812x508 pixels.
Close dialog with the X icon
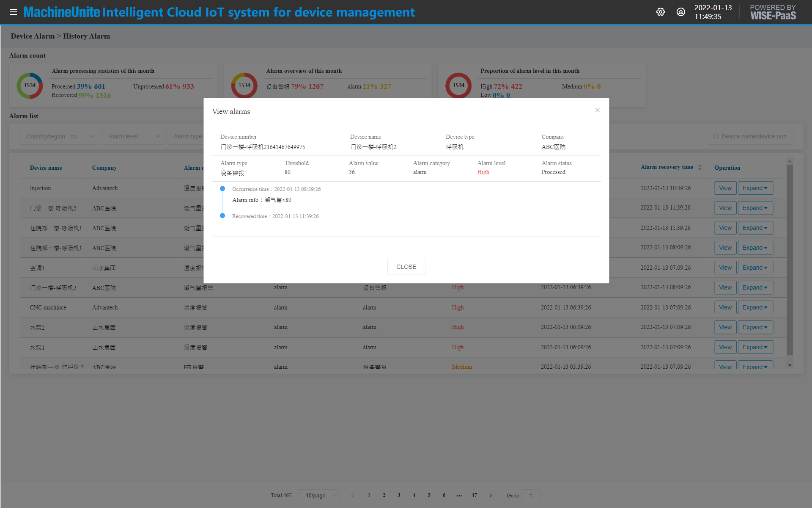(598, 110)
